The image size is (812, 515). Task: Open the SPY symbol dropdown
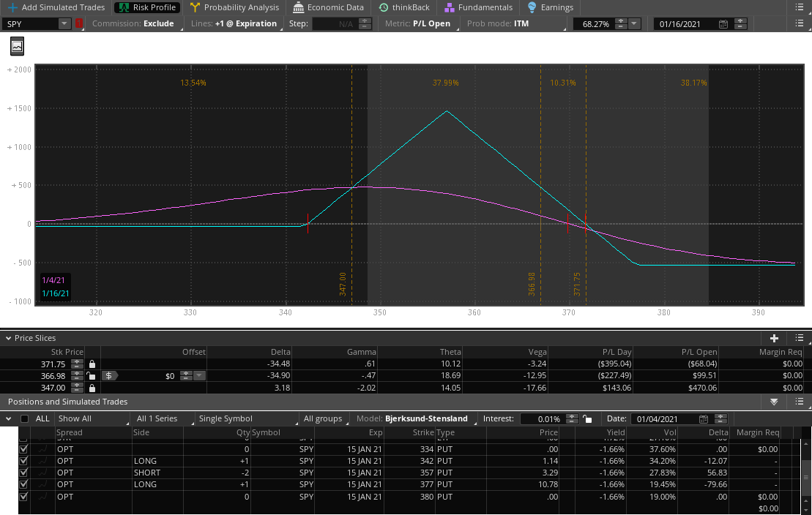click(64, 23)
